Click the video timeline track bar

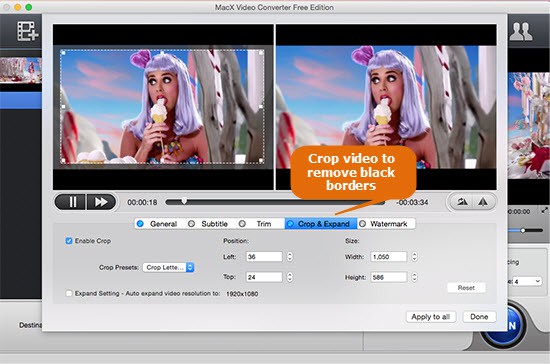pos(275,202)
